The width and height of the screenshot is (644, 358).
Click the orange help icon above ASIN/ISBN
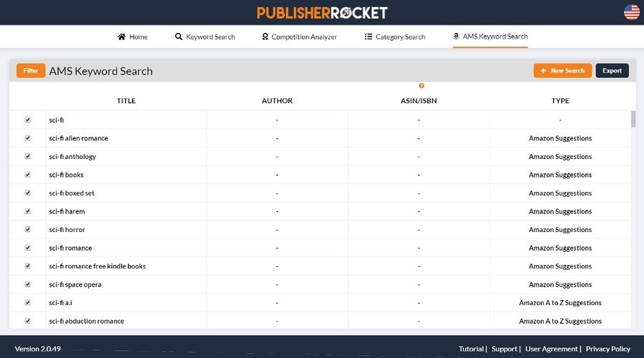tap(421, 85)
